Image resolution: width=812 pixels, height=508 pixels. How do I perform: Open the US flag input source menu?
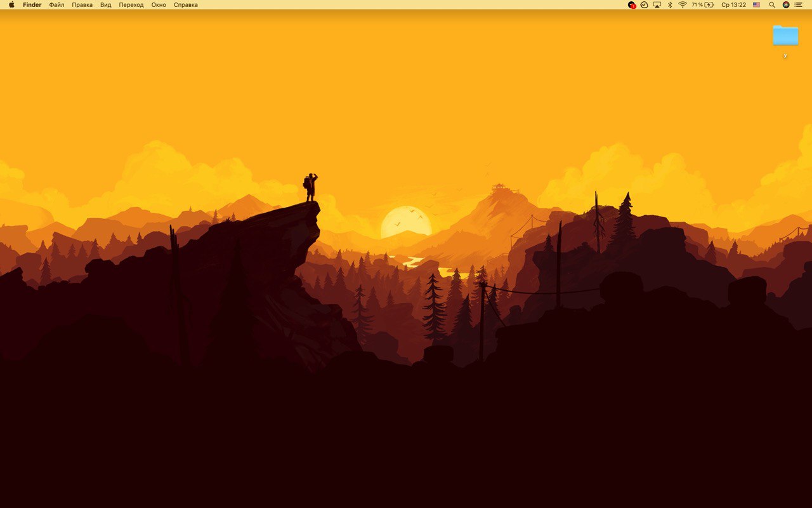[x=757, y=4]
